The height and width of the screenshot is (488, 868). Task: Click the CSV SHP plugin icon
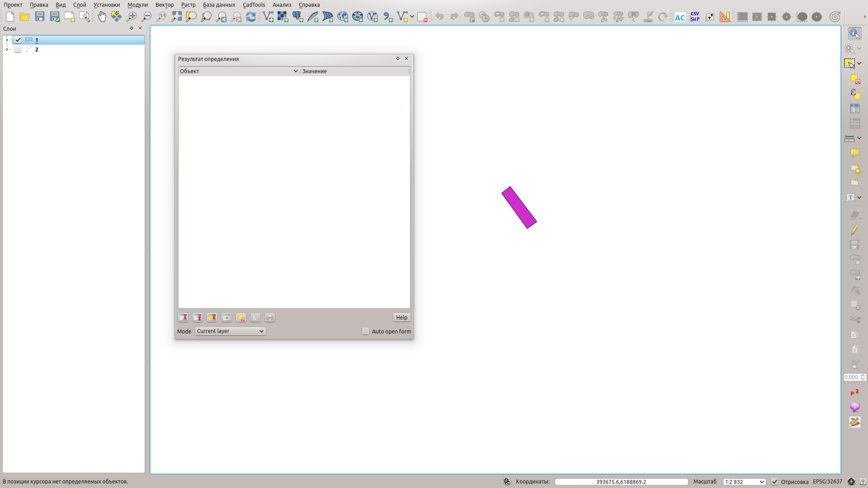click(695, 17)
